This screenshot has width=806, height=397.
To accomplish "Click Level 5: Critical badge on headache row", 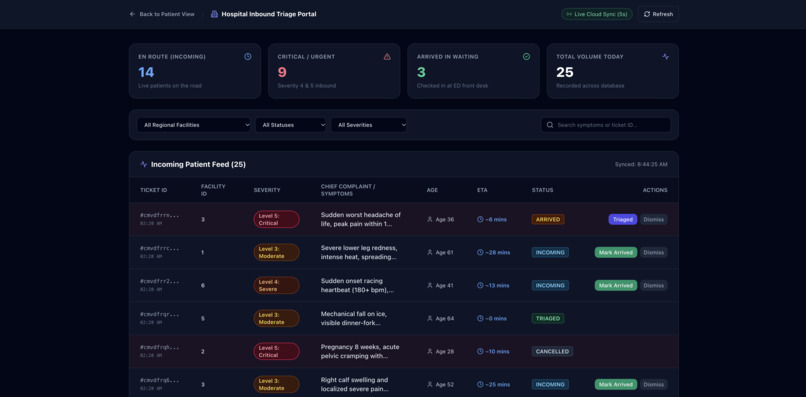I will point(277,220).
